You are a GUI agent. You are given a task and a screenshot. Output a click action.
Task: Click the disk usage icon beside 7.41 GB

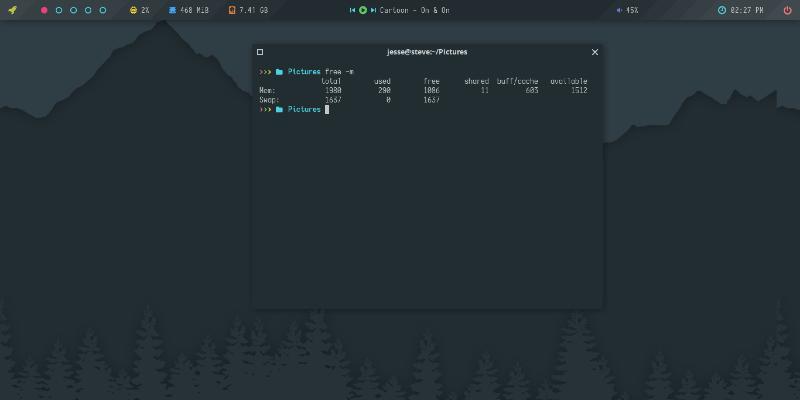click(232, 10)
